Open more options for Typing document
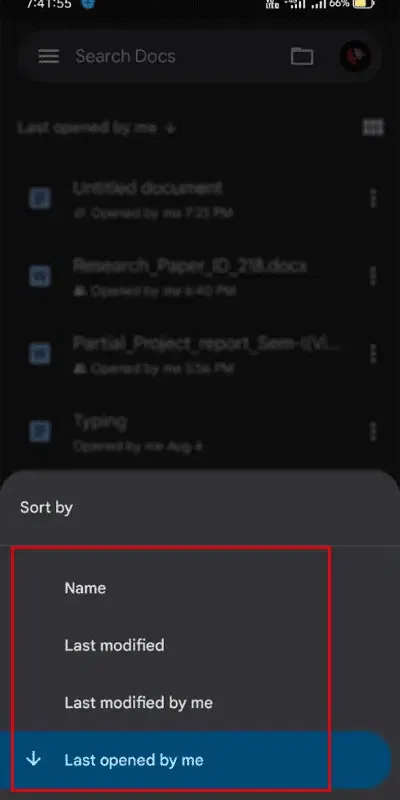This screenshot has height=800, width=400. pos(373,431)
